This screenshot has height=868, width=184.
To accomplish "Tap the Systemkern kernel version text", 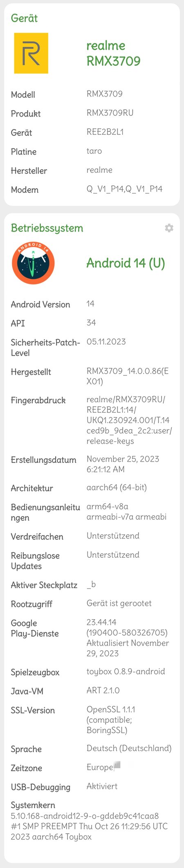I will pyautogui.click(x=89, y=826).
